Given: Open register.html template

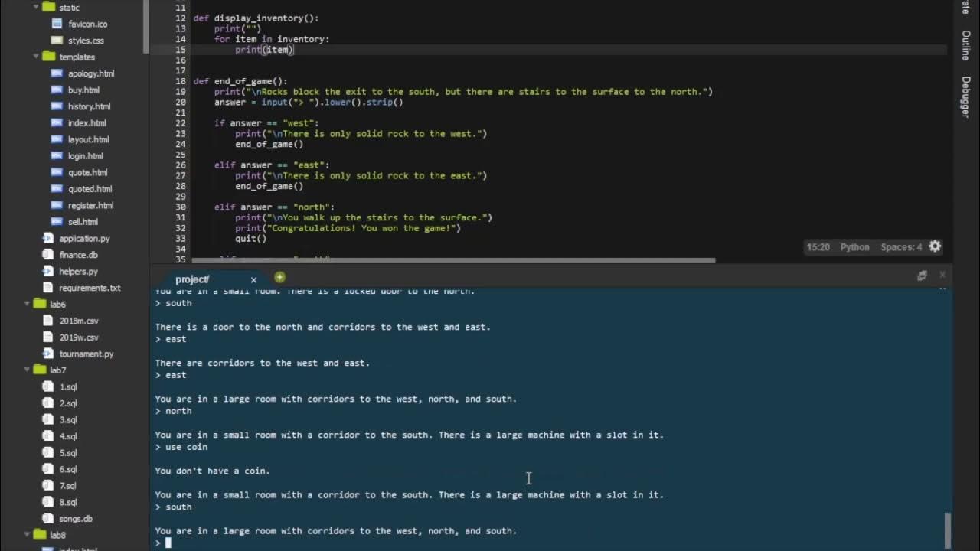Looking at the screenshot, I should [90, 206].
